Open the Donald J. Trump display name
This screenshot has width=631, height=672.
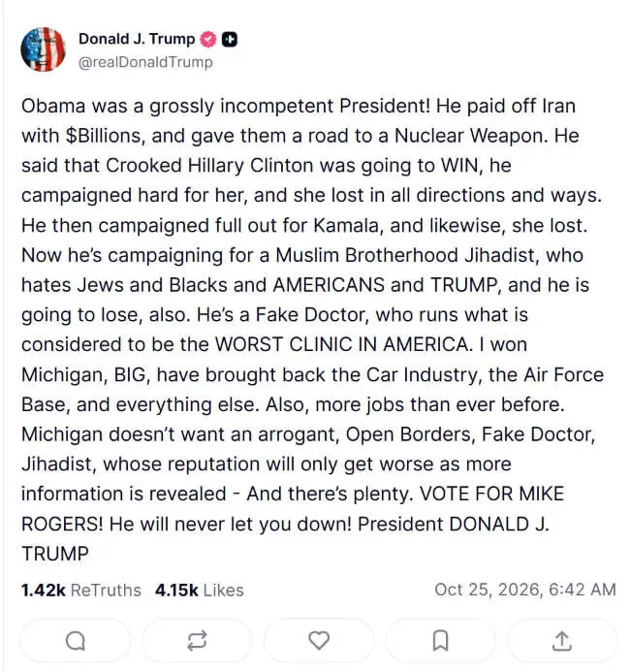pyautogui.click(x=137, y=39)
